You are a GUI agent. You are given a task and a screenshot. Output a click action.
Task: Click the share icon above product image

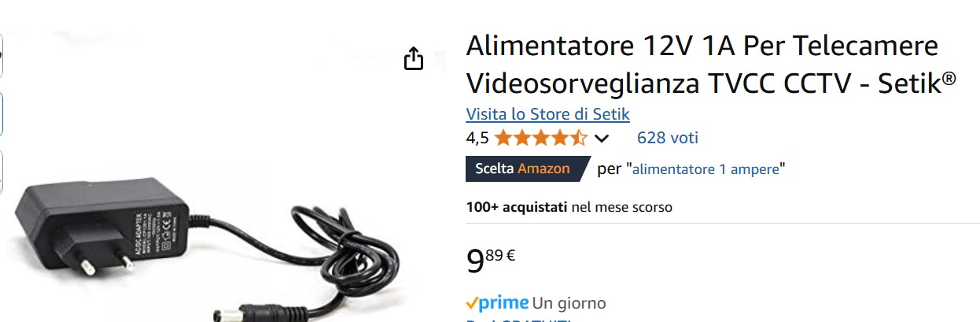coord(414,58)
